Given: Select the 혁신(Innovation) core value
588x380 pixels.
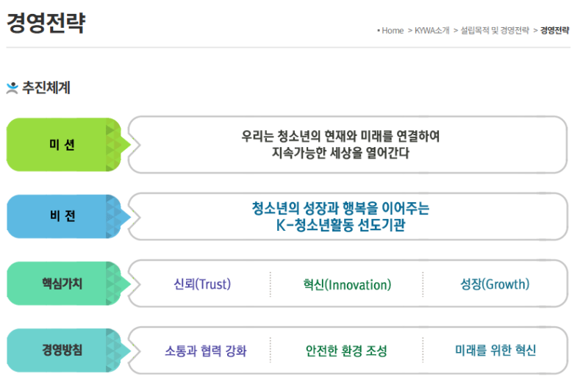Looking at the screenshot, I should (347, 284).
